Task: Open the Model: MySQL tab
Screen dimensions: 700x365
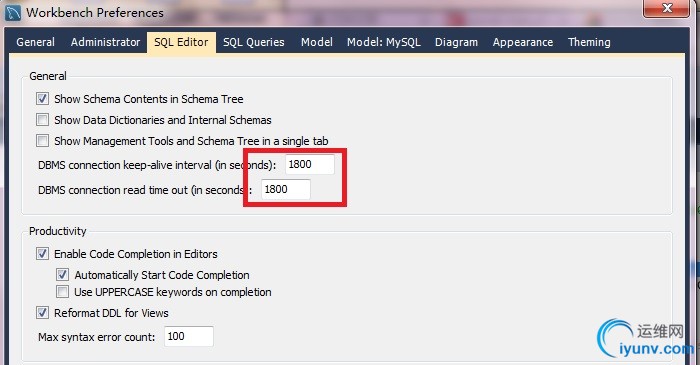Action: coord(383,42)
